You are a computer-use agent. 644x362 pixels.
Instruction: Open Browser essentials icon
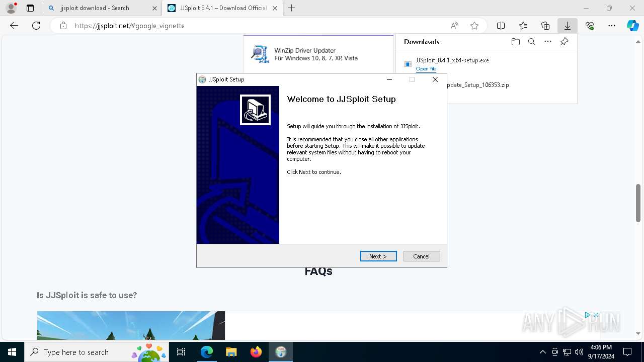pyautogui.click(x=590, y=26)
